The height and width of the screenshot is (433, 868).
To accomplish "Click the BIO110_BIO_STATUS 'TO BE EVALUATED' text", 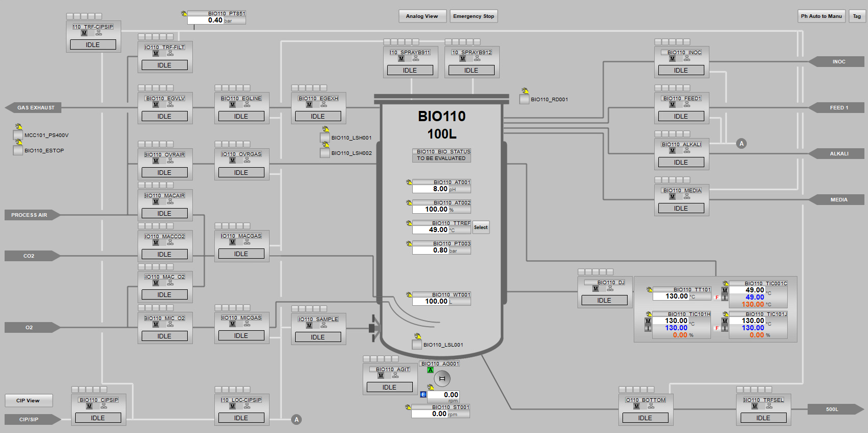I will click(x=441, y=158).
